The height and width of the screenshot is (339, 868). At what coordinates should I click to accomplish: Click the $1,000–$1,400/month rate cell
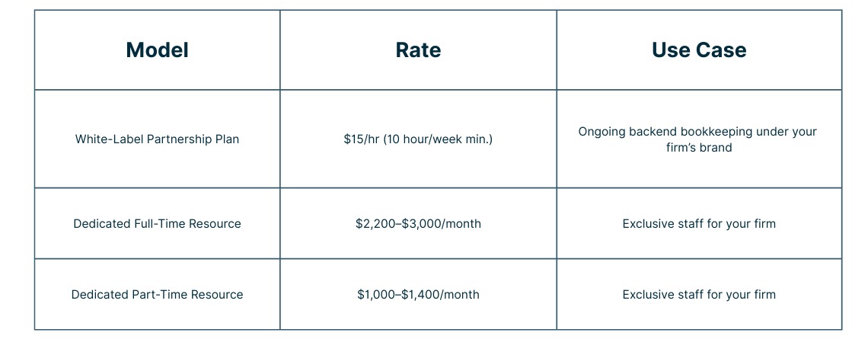418,295
